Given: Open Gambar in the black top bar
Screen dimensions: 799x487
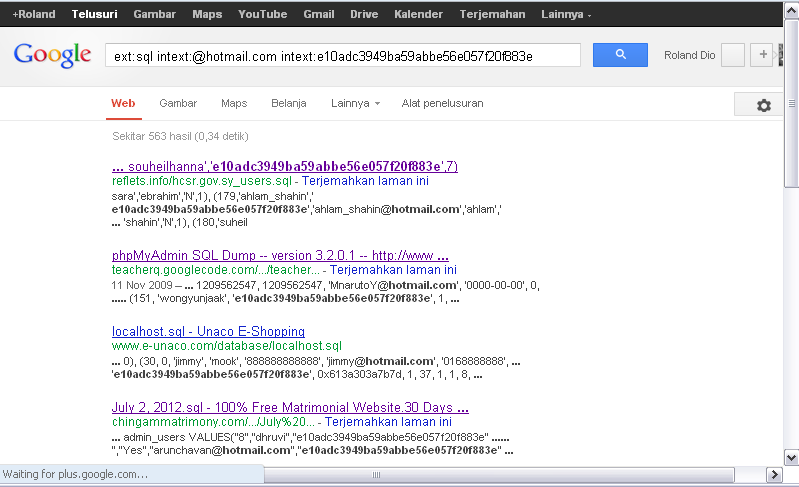Looking at the screenshot, I should point(154,14).
